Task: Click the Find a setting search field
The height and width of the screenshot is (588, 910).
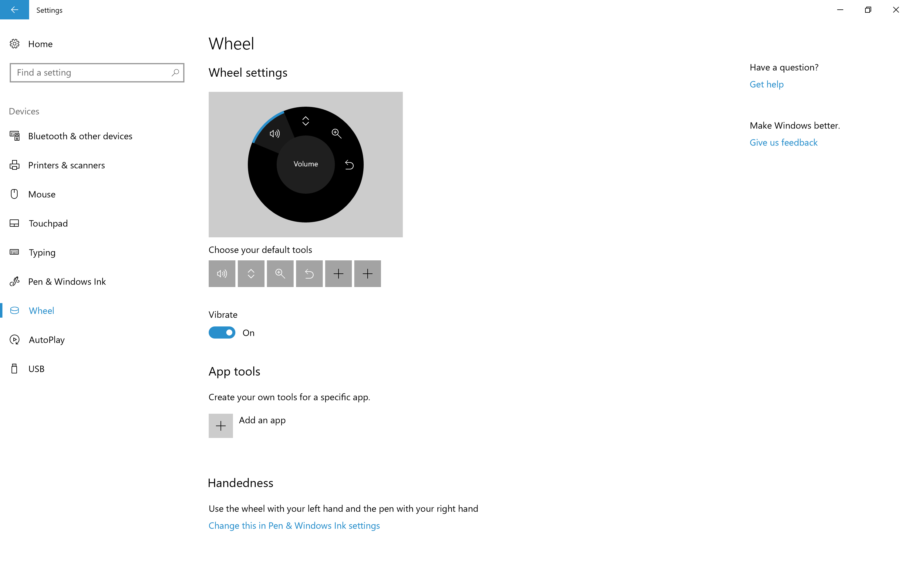Action: click(x=96, y=72)
